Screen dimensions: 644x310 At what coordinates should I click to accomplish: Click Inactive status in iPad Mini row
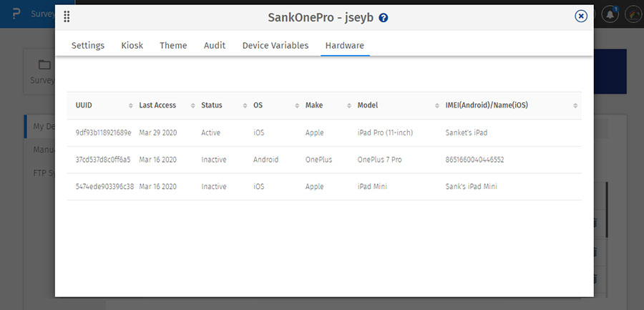point(213,186)
